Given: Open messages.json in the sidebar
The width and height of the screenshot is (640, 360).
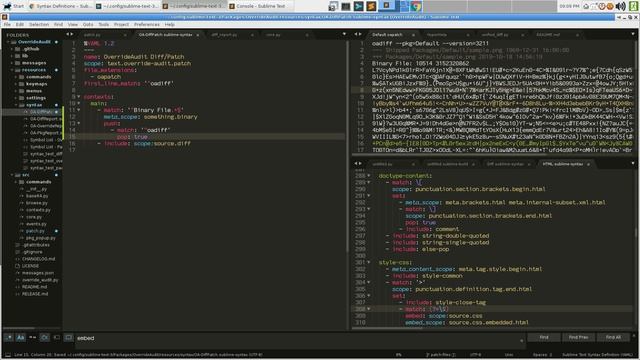Looking at the screenshot, I should tap(38, 273).
